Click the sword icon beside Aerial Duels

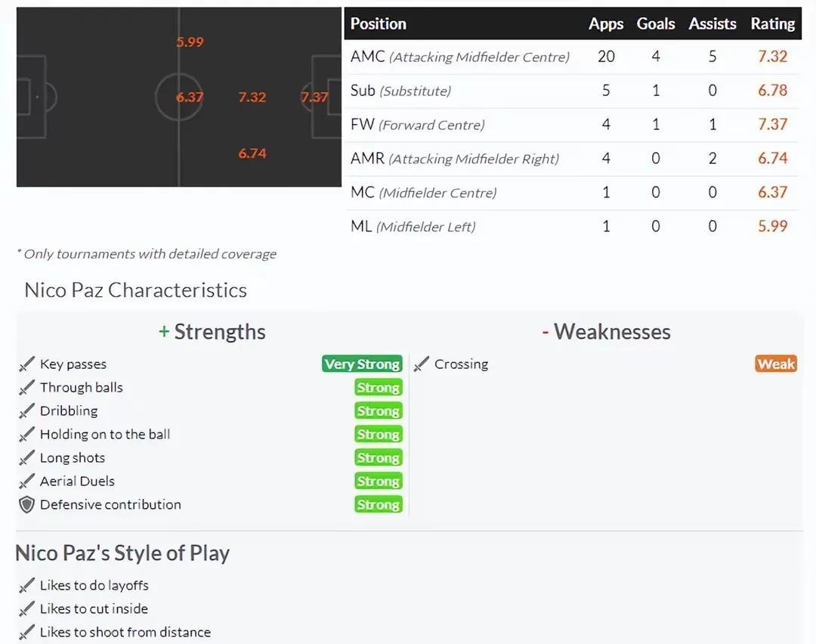[x=26, y=481]
